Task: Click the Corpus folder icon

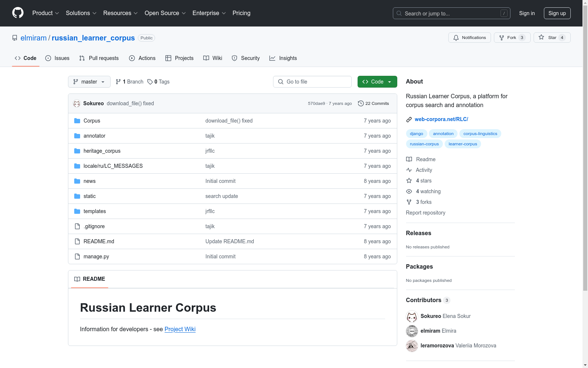Action: coord(77,121)
